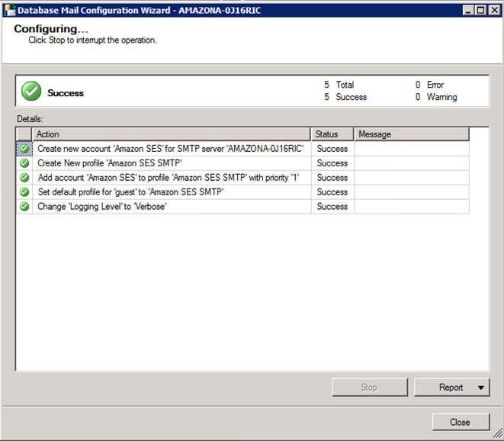
Task: Select 'Change Logging Level to Verbose' action text
Action: 102,207
